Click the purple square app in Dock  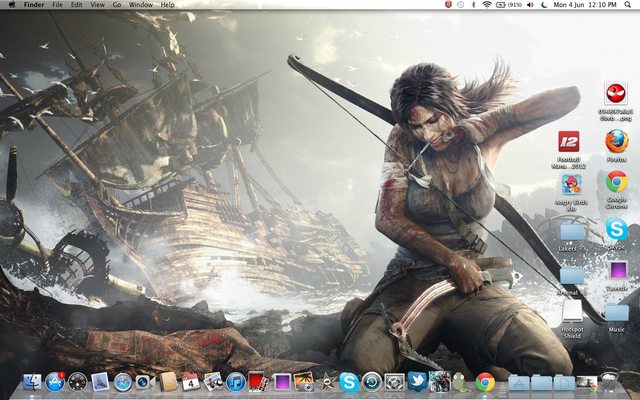tap(282, 382)
